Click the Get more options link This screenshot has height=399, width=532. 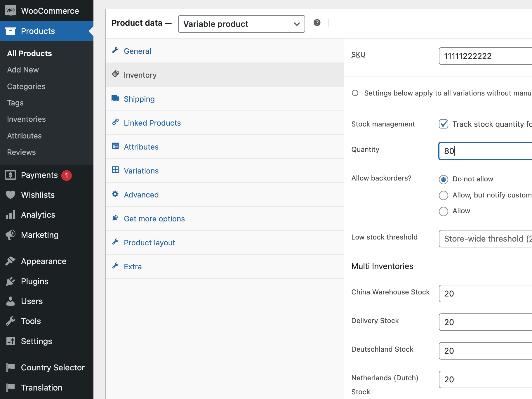154,218
